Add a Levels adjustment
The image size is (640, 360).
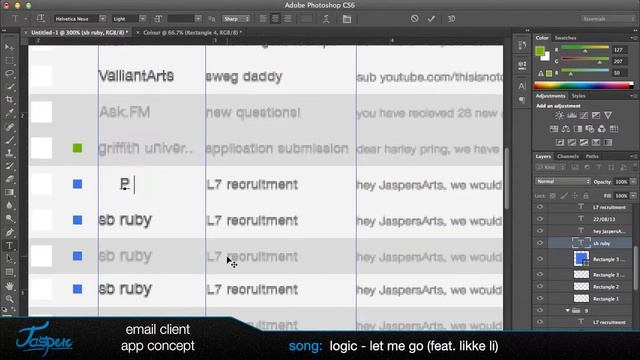coord(571,116)
